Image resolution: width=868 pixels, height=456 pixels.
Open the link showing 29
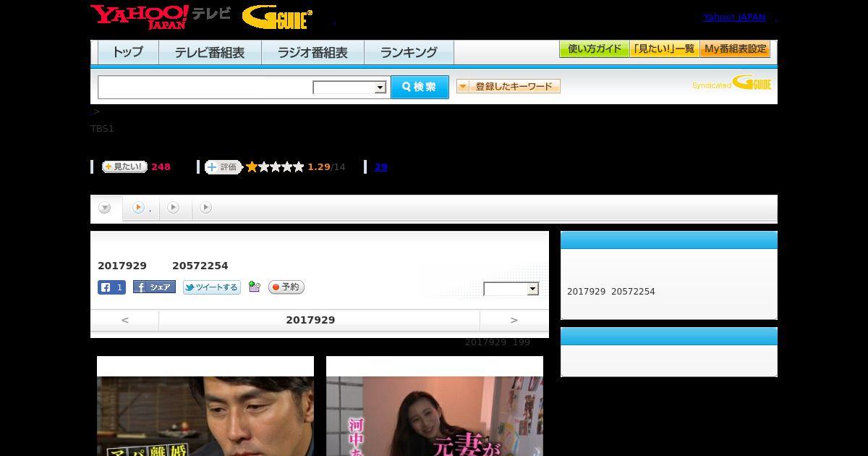[x=381, y=167]
